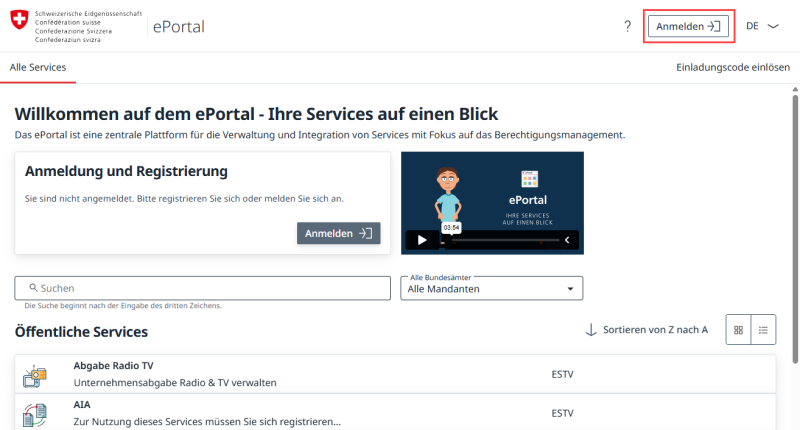Click the Suchen search field
Screen dimensions: 800x430
pos(202,288)
